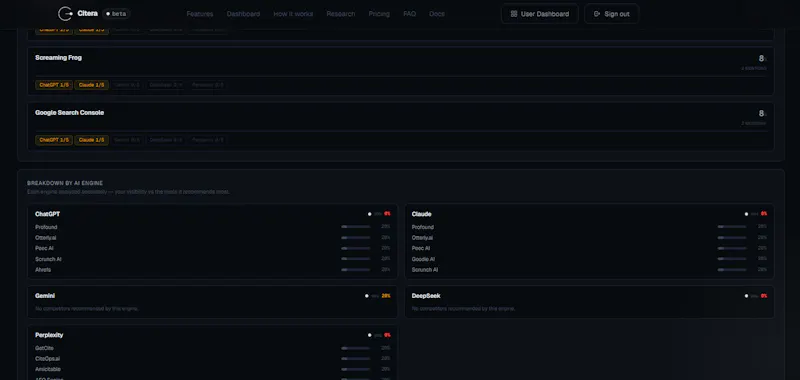Click the white dot indicator on Perplexity card

pyautogui.click(x=369, y=335)
